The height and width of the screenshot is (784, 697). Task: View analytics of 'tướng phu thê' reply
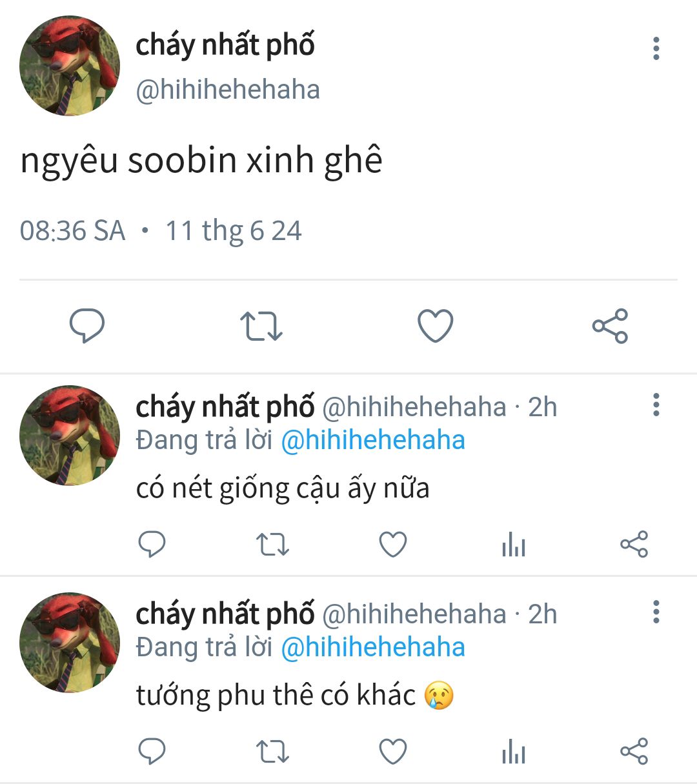coord(514,752)
